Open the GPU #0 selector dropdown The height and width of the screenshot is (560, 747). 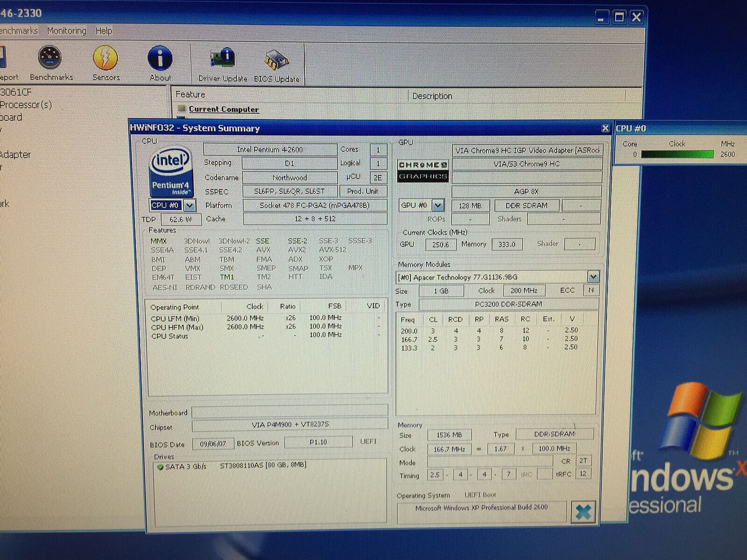tap(438, 206)
